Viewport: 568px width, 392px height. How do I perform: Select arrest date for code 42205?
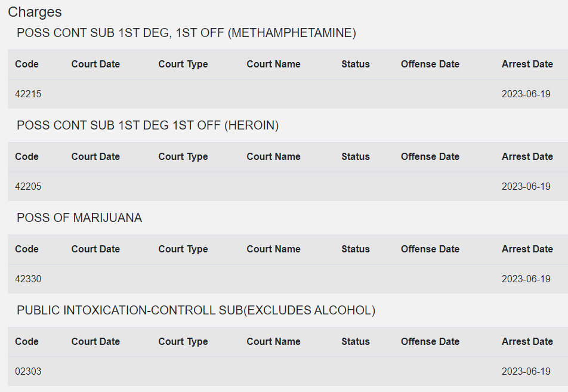(526, 187)
